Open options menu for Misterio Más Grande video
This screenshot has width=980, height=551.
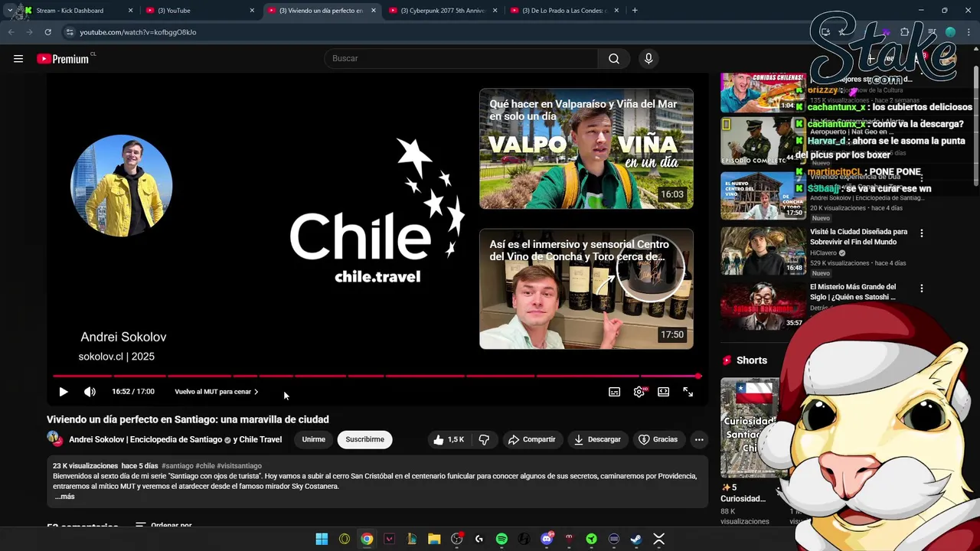(922, 289)
